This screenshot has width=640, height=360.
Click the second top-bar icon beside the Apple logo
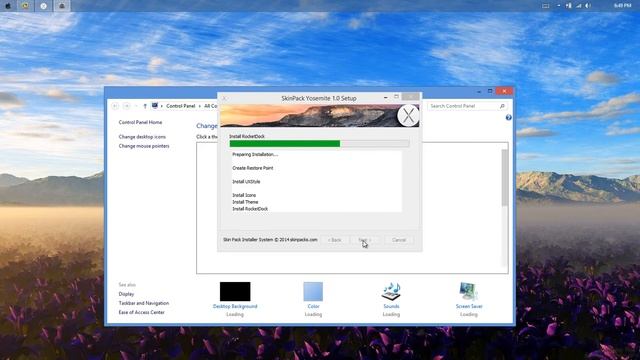point(26,6)
